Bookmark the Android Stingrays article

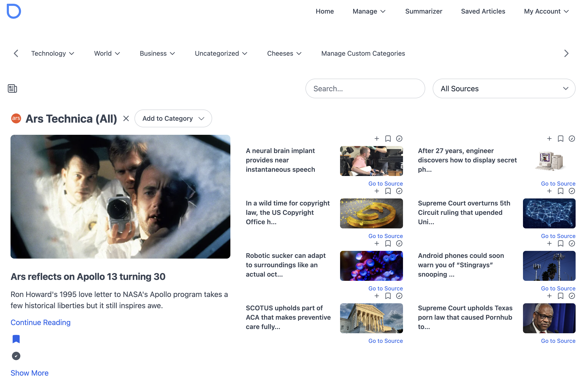click(560, 243)
